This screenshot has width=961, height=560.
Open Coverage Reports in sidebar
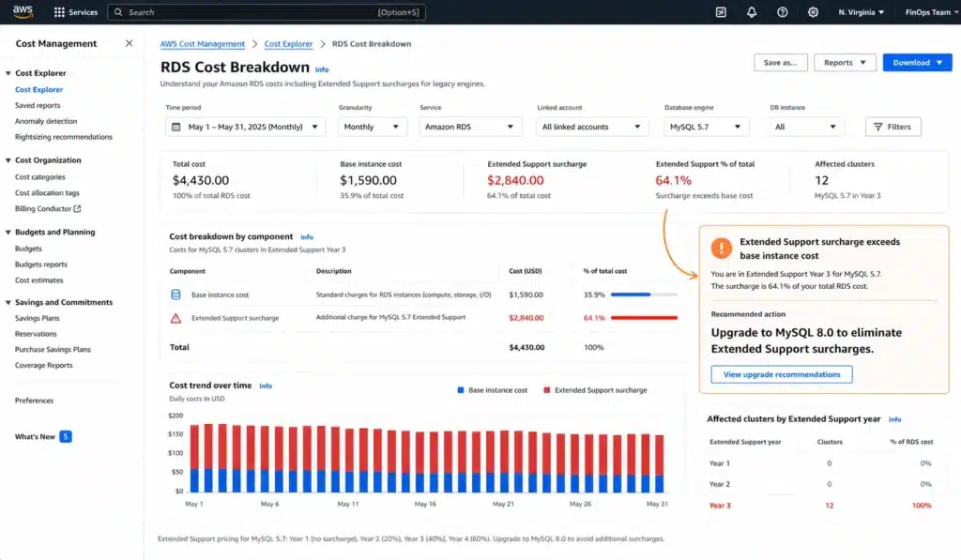point(43,365)
